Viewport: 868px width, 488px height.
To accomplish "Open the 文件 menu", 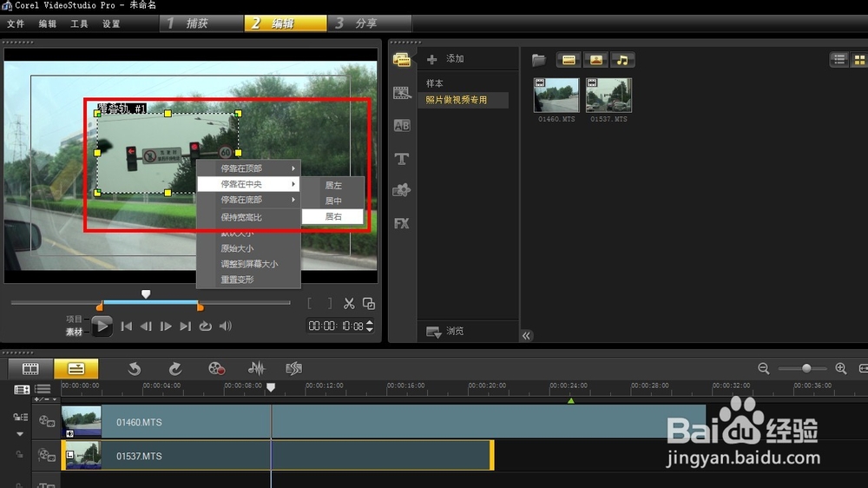I will pos(16,23).
